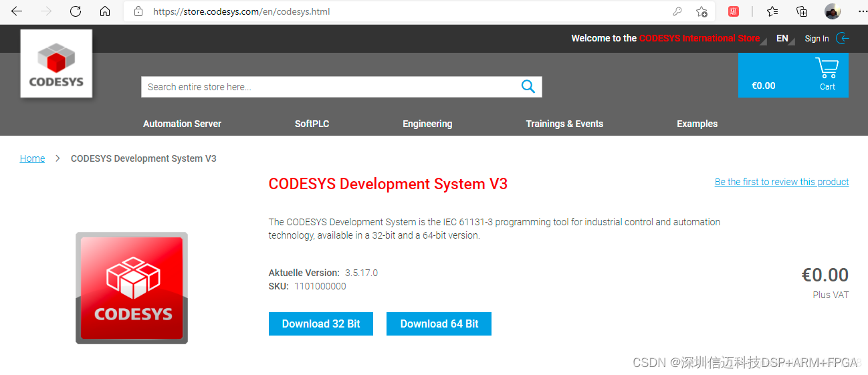Click the search magnifier icon

point(528,87)
